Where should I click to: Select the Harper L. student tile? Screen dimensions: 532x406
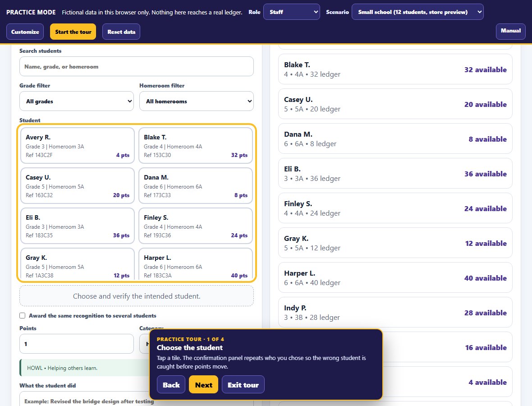[x=196, y=264]
